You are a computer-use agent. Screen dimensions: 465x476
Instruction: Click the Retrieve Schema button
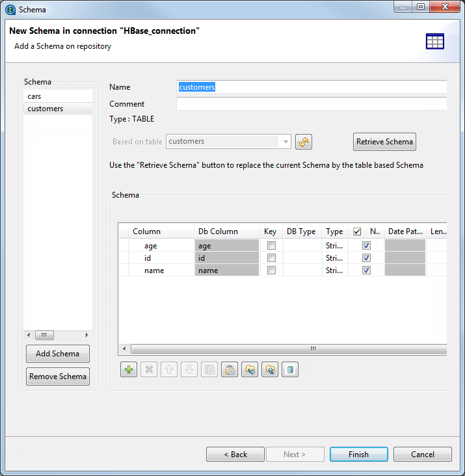click(384, 142)
